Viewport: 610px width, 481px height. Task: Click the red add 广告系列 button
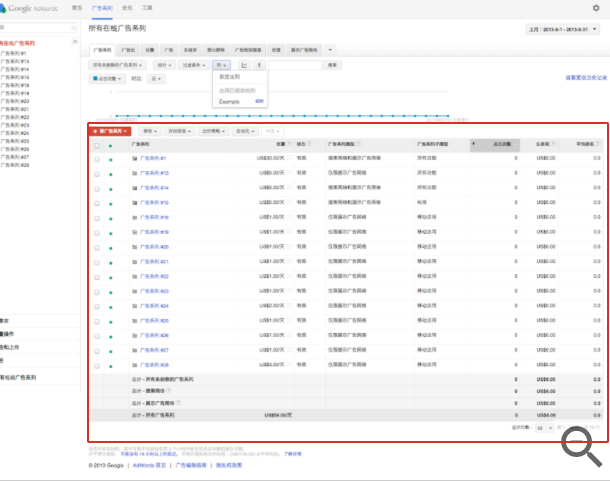[x=110, y=131]
